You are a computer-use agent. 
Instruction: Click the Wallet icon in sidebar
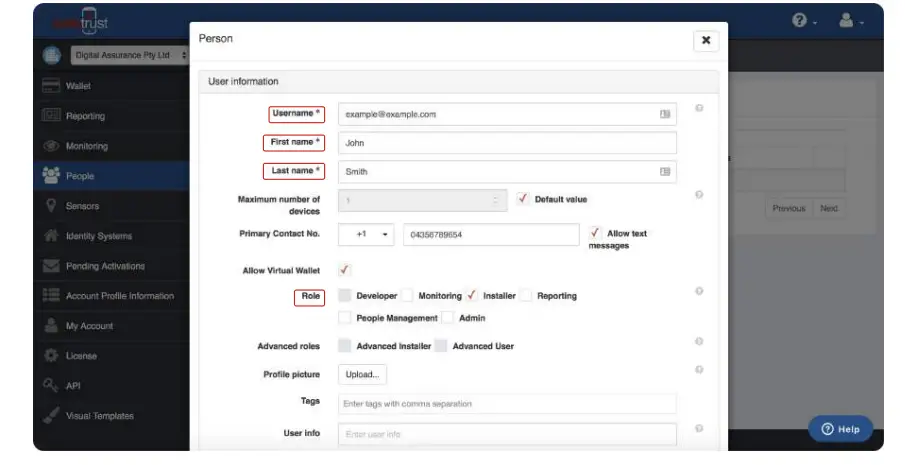point(51,86)
